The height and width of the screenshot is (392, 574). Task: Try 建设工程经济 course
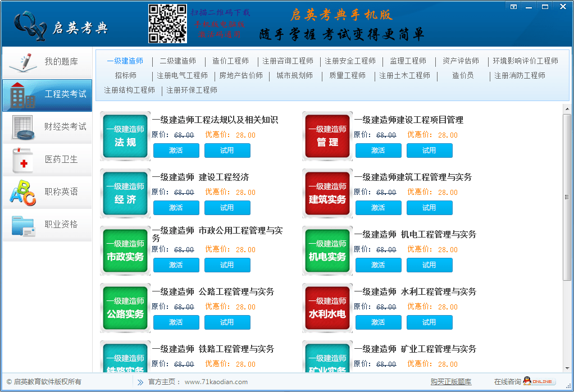coord(227,208)
